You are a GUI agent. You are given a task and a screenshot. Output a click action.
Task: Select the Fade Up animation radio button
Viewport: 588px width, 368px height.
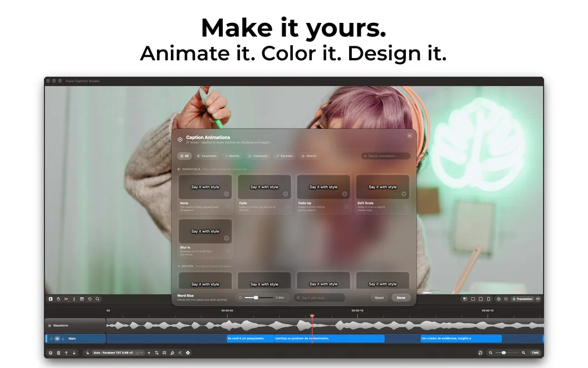coord(346,207)
